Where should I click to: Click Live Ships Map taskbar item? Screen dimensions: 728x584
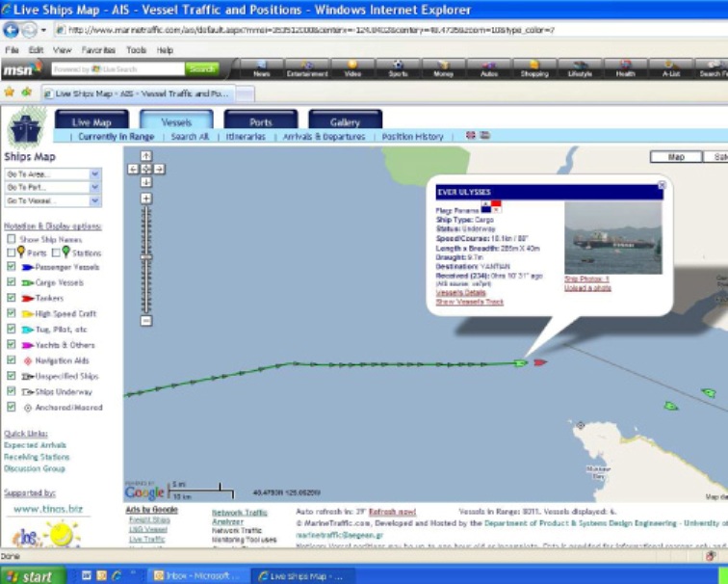point(301,576)
